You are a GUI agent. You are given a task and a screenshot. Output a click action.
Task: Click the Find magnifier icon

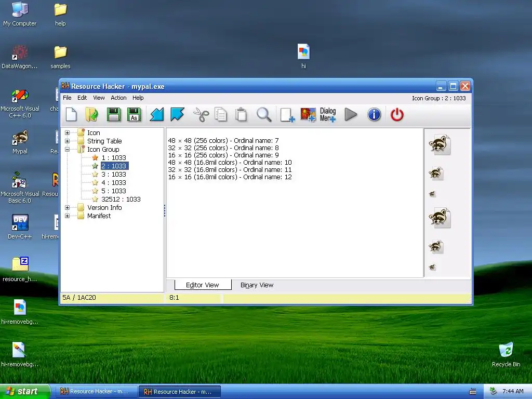click(x=263, y=114)
